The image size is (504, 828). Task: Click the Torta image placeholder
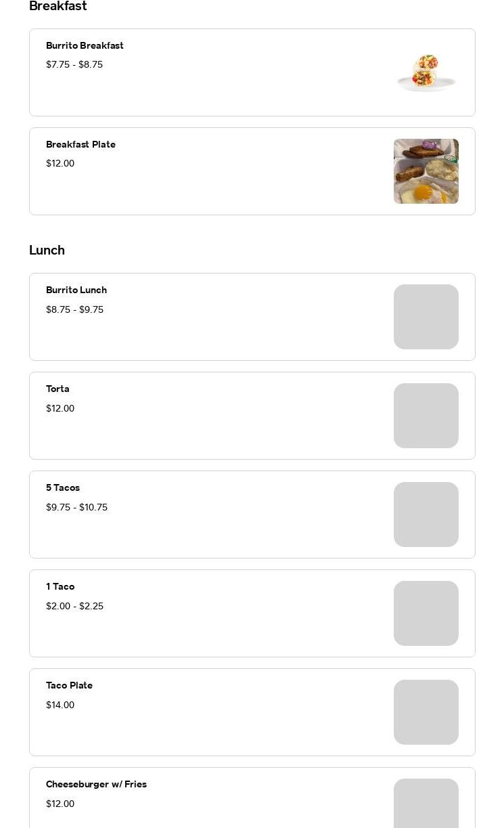[x=426, y=416]
